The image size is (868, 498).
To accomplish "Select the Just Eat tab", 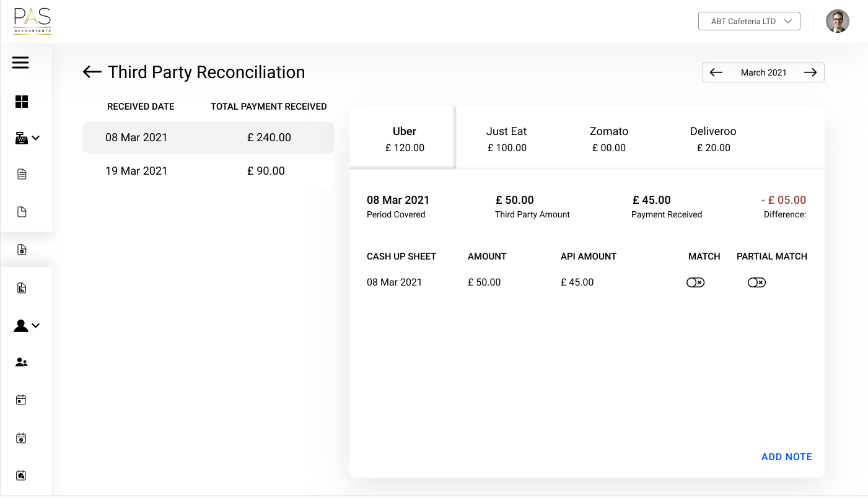I will [x=507, y=139].
